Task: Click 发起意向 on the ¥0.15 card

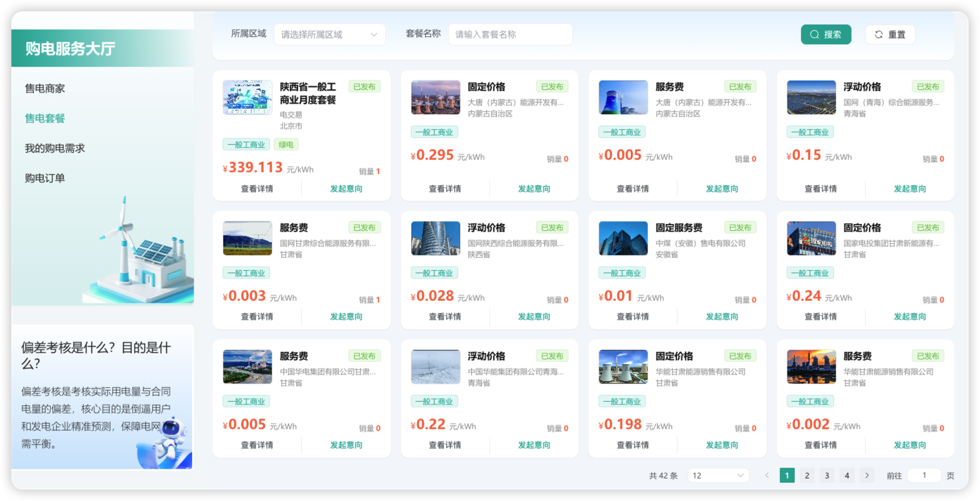Action: pos(910,188)
